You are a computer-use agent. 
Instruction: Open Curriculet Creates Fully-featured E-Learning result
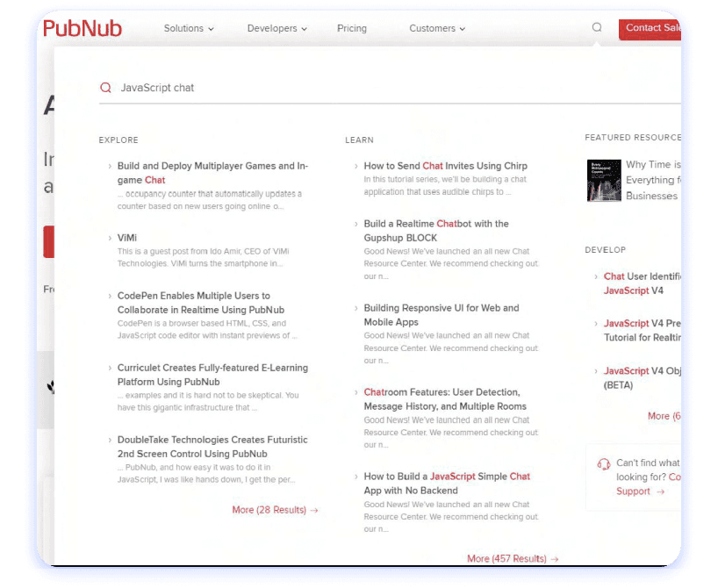coord(212,375)
